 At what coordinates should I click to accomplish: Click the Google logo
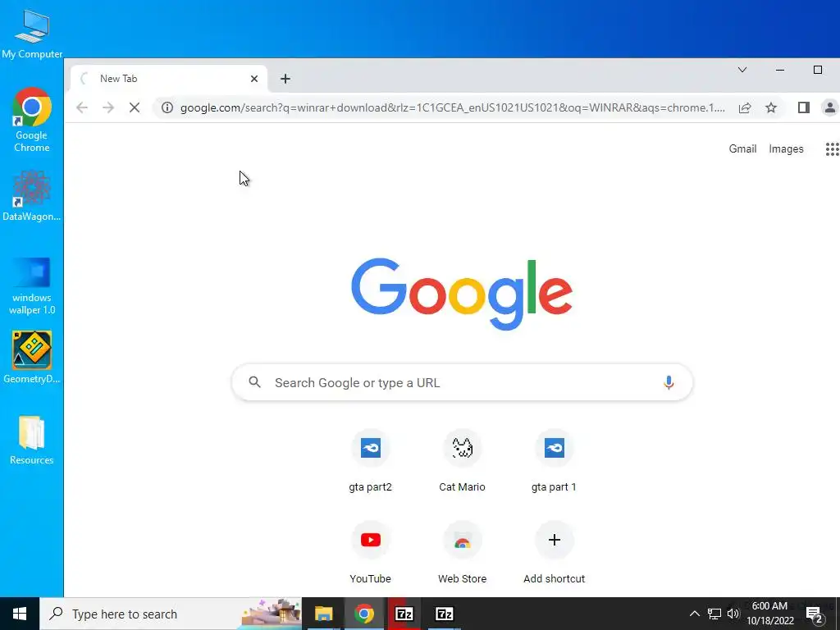(462, 294)
